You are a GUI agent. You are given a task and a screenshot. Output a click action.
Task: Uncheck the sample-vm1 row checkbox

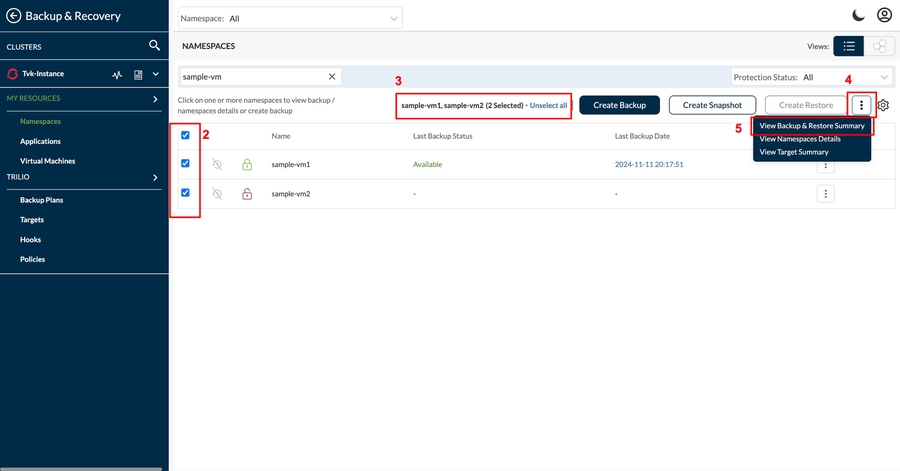pyautogui.click(x=186, y=163)
